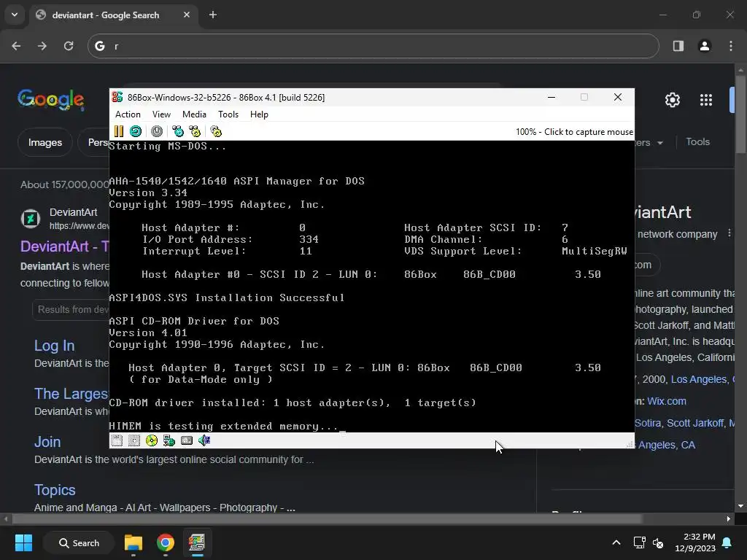Switch to Chrome from taskbar
The height and width of the screenshot is (560, 747).
(x=166, y=542)
